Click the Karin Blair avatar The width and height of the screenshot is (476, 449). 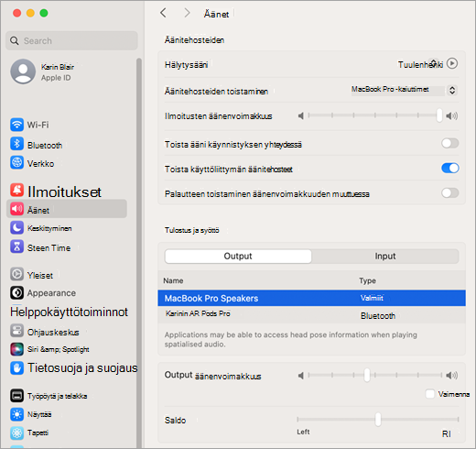pos(23,71)
